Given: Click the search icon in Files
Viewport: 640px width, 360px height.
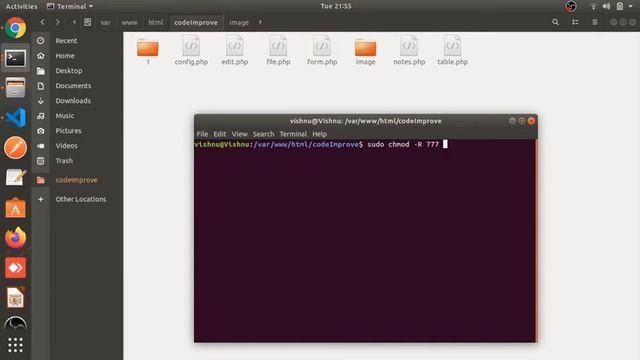Looking at the screenshot, I should click(555, 22).
